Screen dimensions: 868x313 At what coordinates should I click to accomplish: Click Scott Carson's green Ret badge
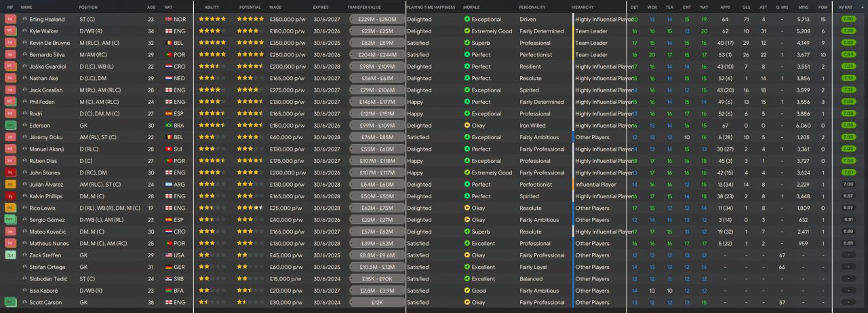[x=9, y=302]
